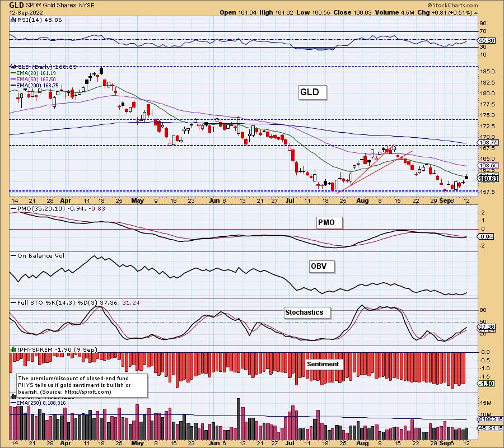Click the 168.75 price tag on the axis

coord(488,142)
